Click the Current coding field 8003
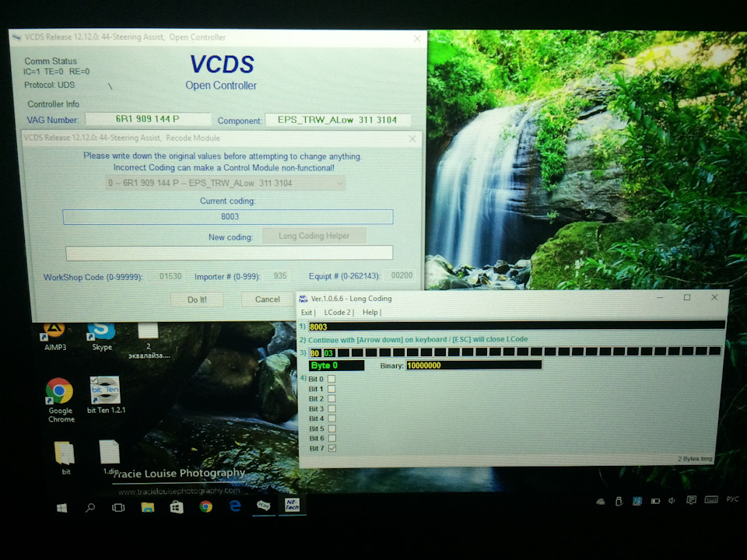The width and height of the screenshot is (747, 560). [x=228, y=217]
